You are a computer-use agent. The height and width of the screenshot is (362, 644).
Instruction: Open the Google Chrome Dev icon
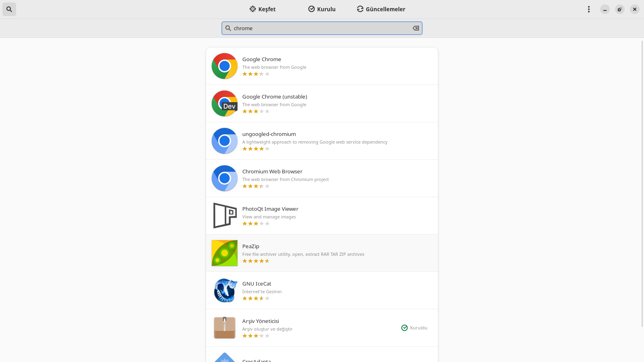click(x=225, y=103)
